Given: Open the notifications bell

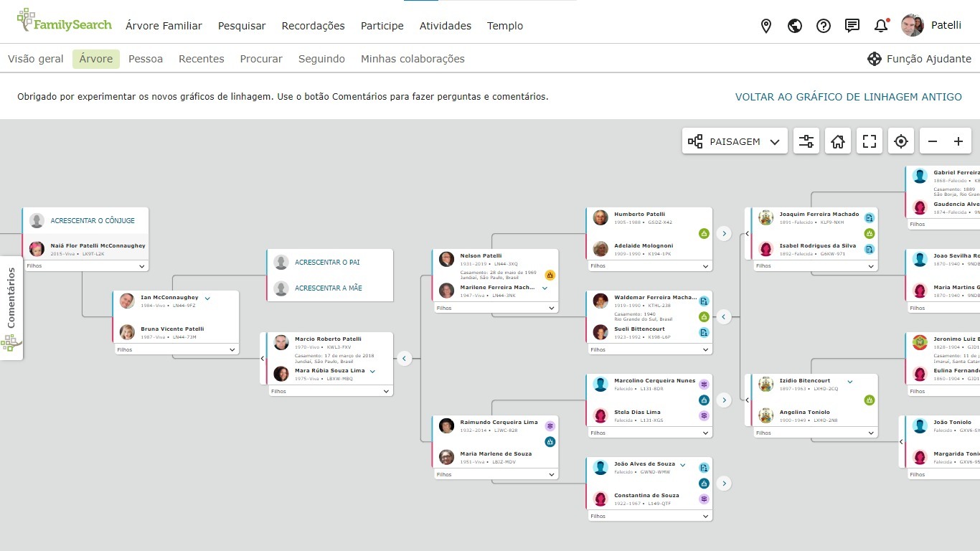Looking at the screenshot, I should click(x=881, y=26).
